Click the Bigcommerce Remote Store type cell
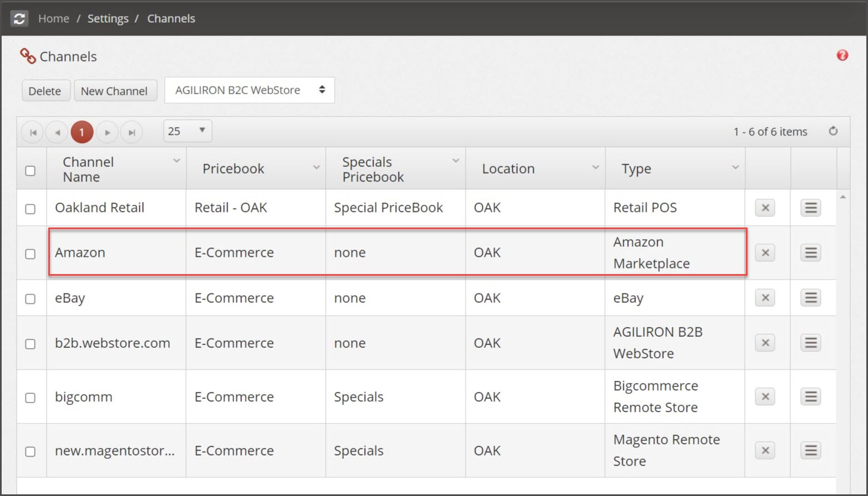The image size is (868, 496). pos(674,397)
